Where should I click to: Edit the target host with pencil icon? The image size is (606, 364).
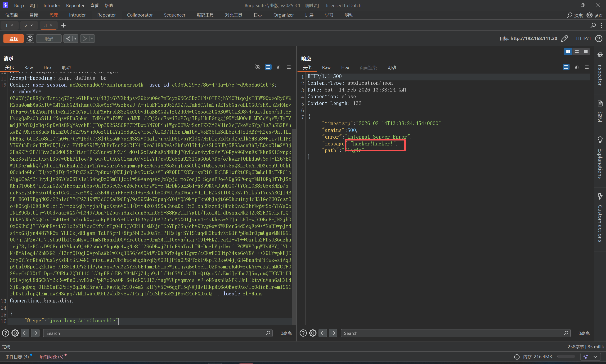pyautogui.click(x=564, y=39)
